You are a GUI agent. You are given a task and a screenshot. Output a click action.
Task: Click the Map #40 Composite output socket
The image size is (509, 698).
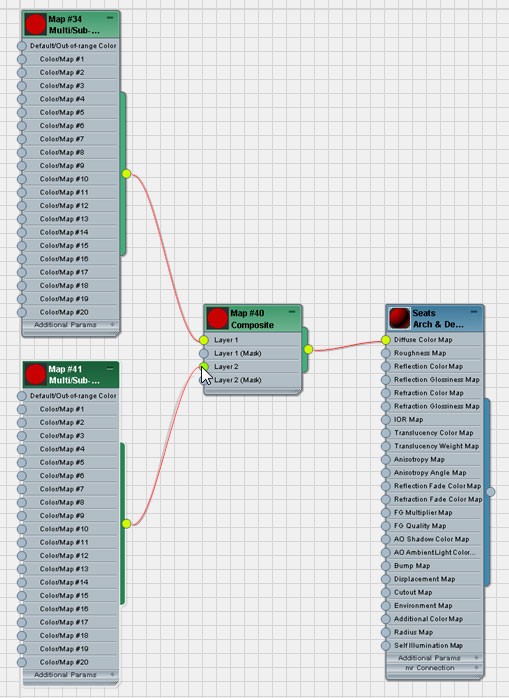(x=308, y=349)
